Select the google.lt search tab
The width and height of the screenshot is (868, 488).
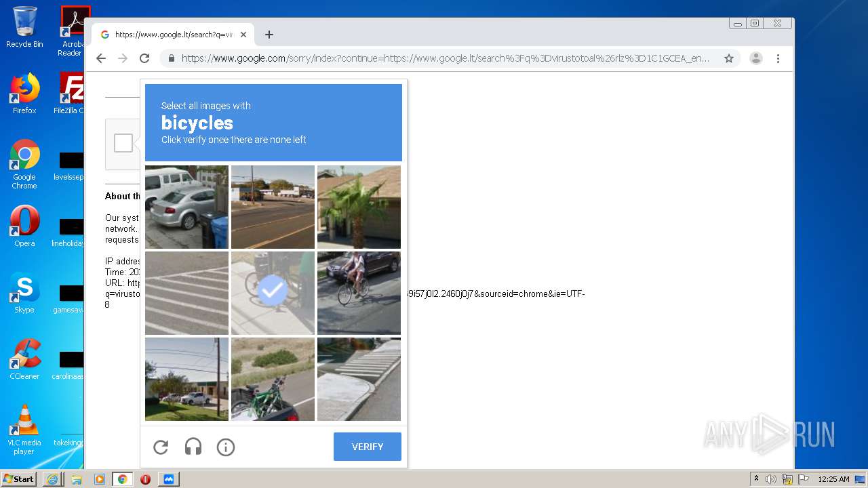[174, 35]
